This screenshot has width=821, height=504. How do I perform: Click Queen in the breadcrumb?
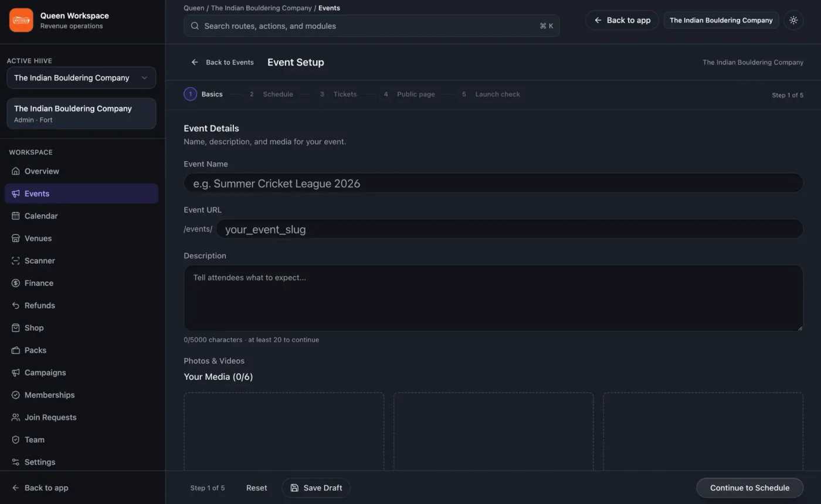pos(194,8)
